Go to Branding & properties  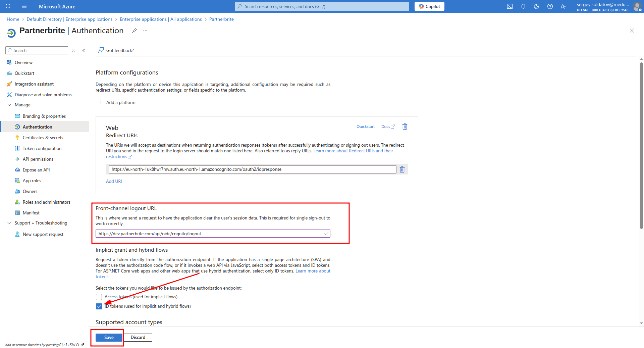tap(44, 116)
